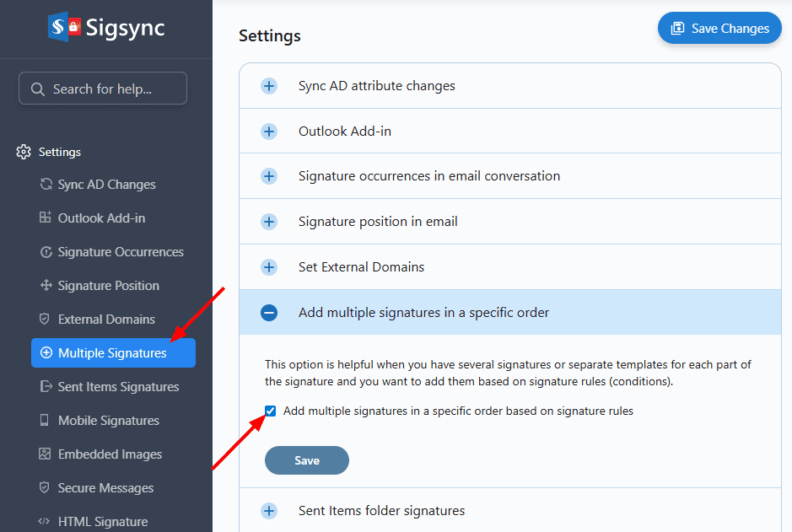Expand the Sync AD attribute changes section
This screenshot has width=792, height=532.
[x=269, y=86]
